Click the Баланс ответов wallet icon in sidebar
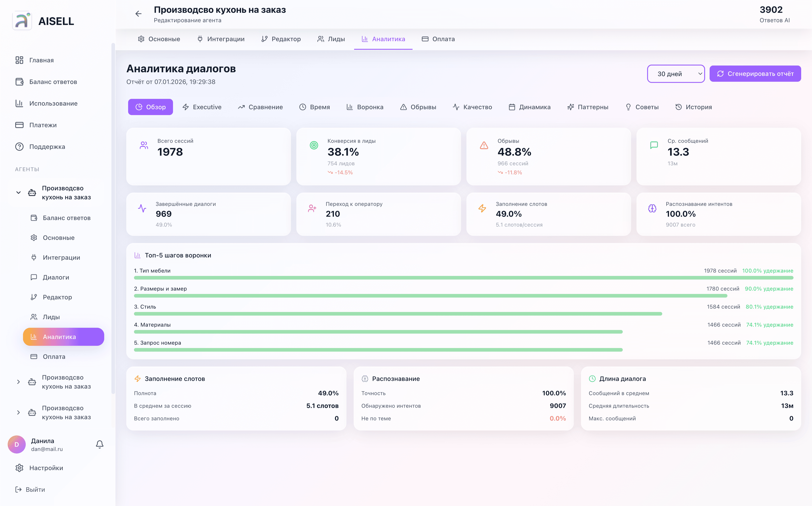Image resolution: width=812 pixels, height=506 pixels. (19, 82)
